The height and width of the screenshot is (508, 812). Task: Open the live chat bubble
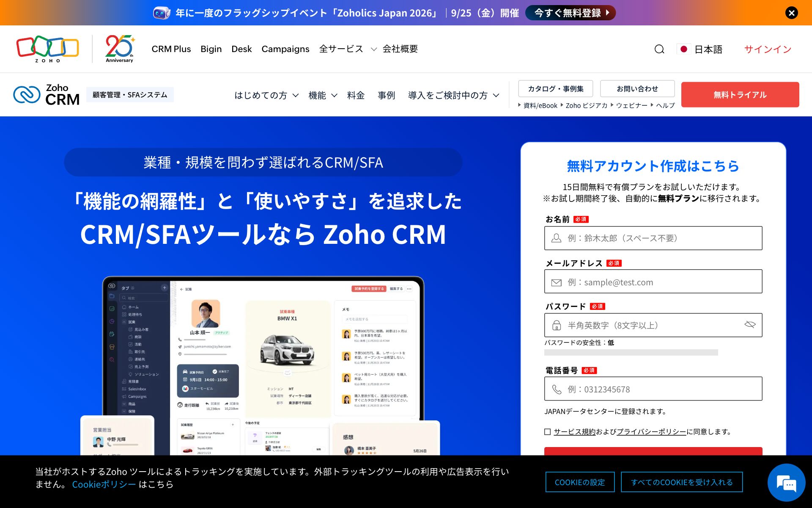tap(786, 483)
